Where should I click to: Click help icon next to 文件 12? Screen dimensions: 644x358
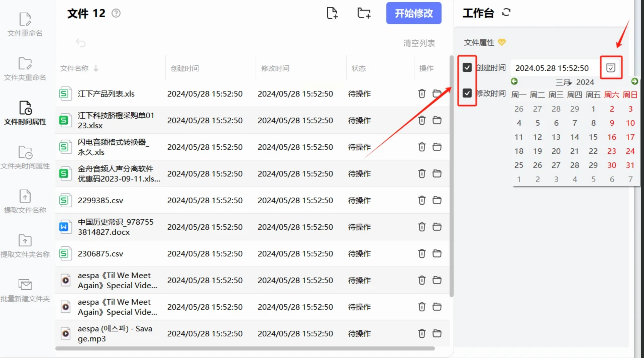pyautogui.click(x=116, y=13)
